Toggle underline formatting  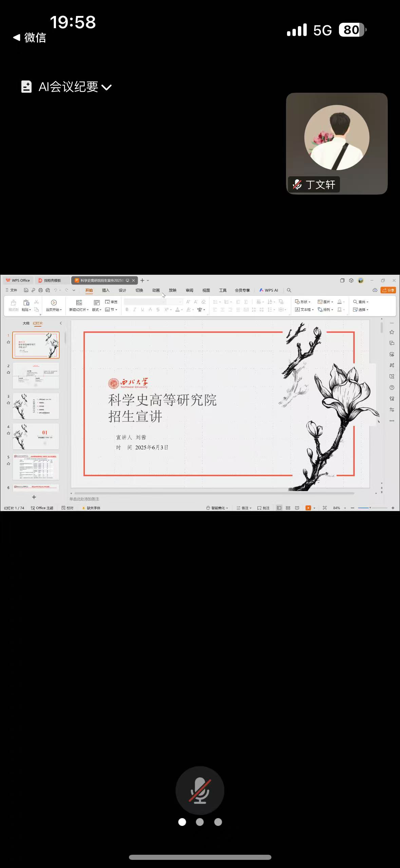coord(142,310)
